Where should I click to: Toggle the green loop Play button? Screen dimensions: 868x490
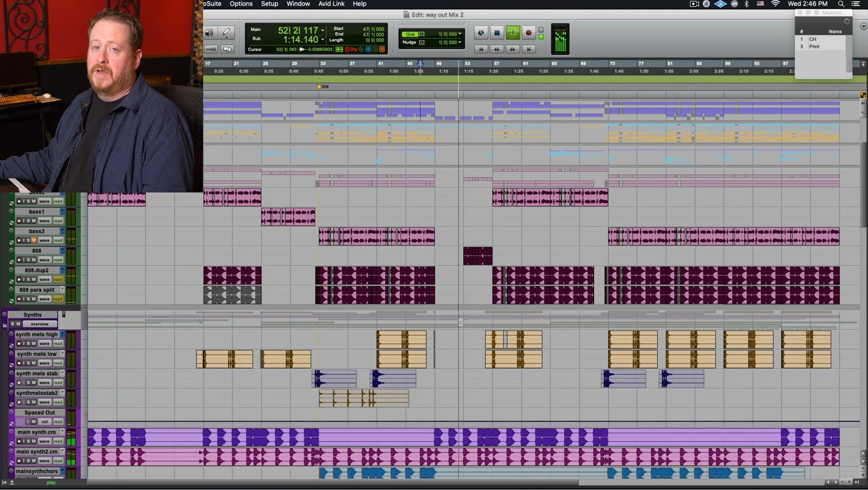coord(513,33)
